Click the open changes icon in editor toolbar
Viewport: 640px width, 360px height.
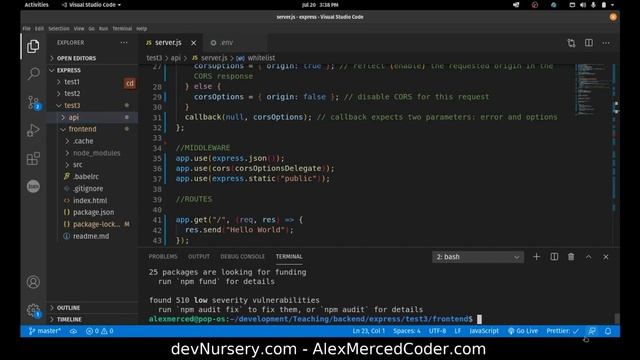571,43
